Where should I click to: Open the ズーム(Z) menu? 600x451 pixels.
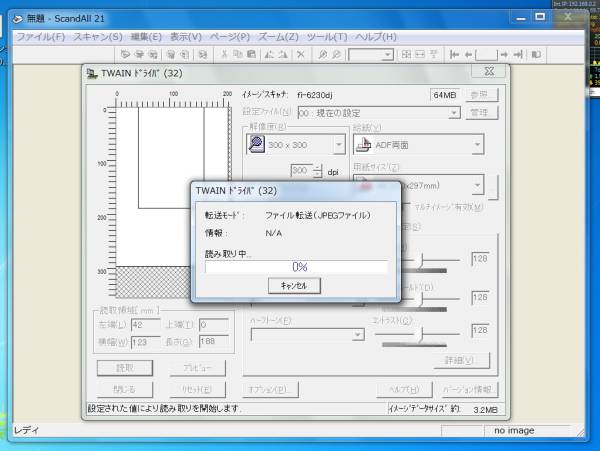pyautogui.click(x=278, y=37)
